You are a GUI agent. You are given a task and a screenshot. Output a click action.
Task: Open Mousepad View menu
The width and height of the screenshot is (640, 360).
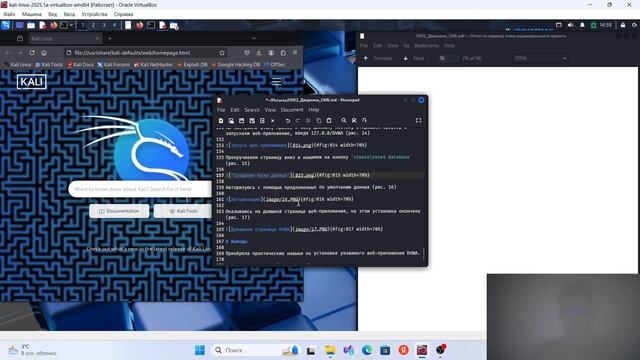(270, 110)
